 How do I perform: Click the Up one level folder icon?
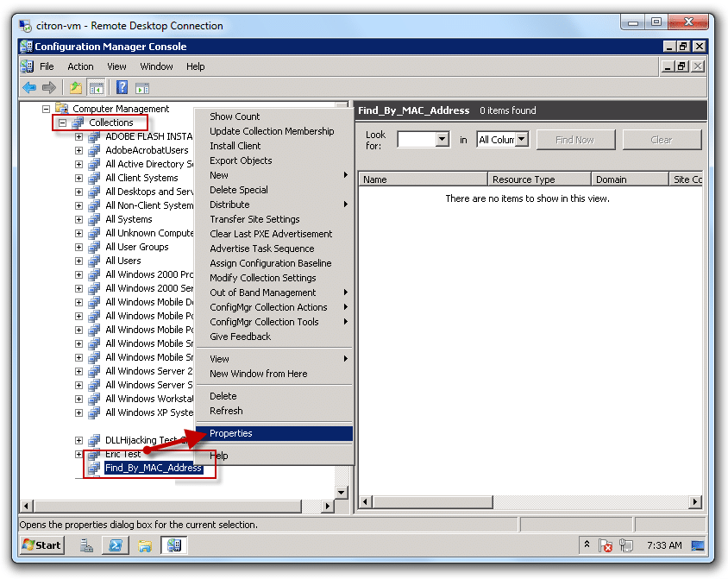[x=76, y=87]
